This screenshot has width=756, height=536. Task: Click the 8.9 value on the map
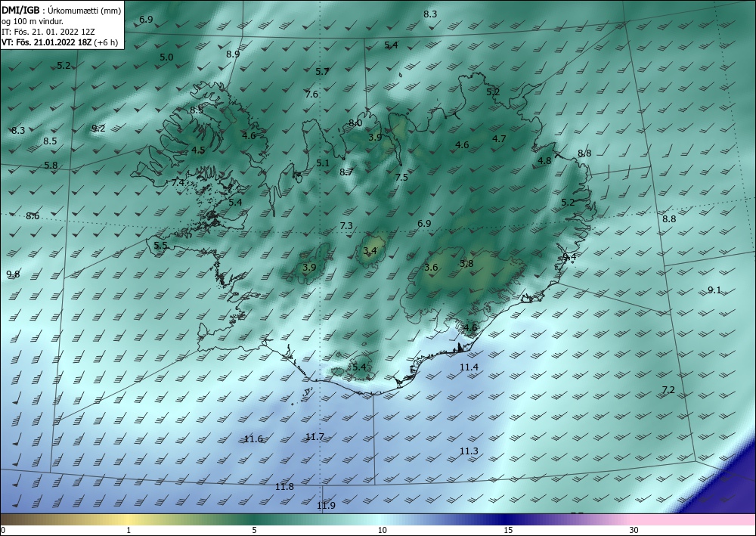coord(233,54)
